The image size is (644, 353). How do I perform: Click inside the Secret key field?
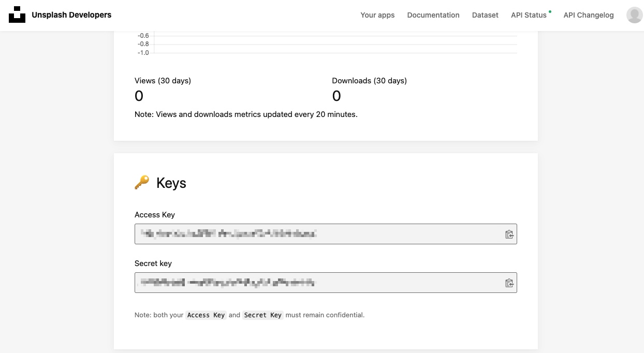[316, 283]
